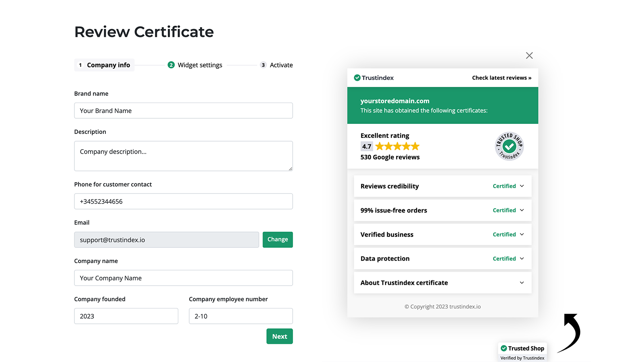Click the Trusted Shop round badge seal

click(509, 146)
